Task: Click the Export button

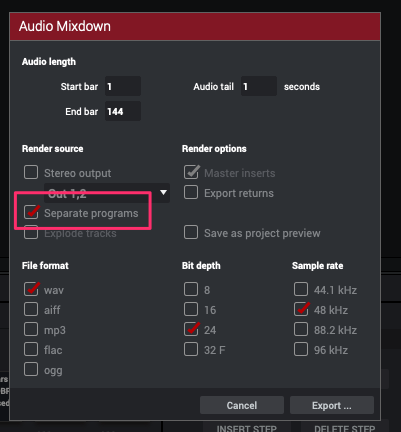Action: click(x=332, y=405)
